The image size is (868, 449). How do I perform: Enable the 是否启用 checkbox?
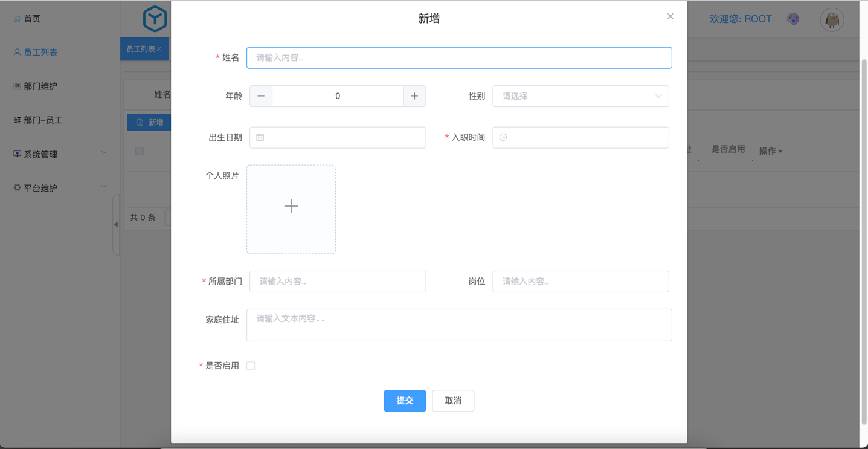pyautogui.click(x=251, y=366)
